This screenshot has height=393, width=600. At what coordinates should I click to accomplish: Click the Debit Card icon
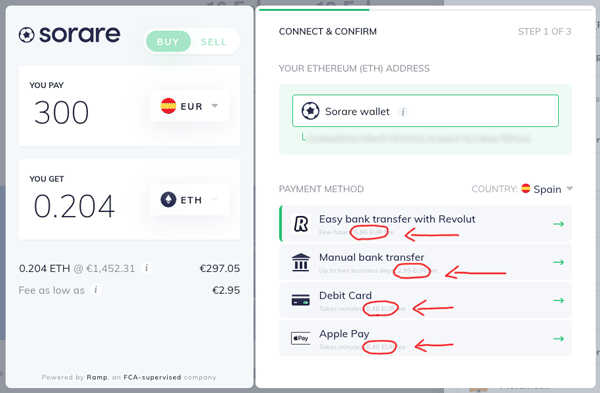pos(301,300)
